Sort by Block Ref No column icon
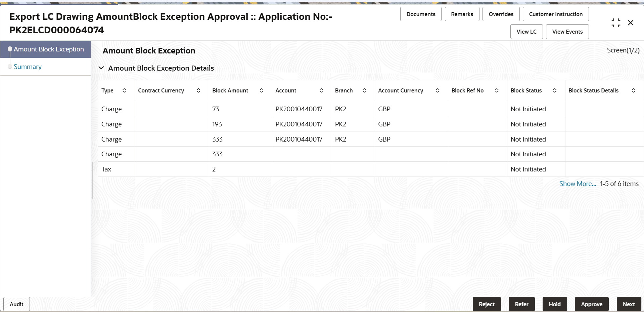The image size is (644, 312). coord(497,90)
